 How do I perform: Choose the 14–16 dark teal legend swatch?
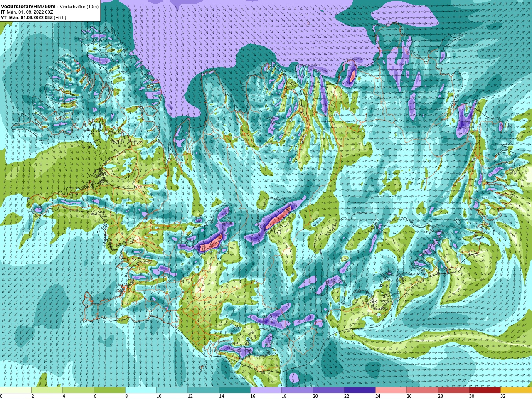pyautogui.click(x=235, y=390)
